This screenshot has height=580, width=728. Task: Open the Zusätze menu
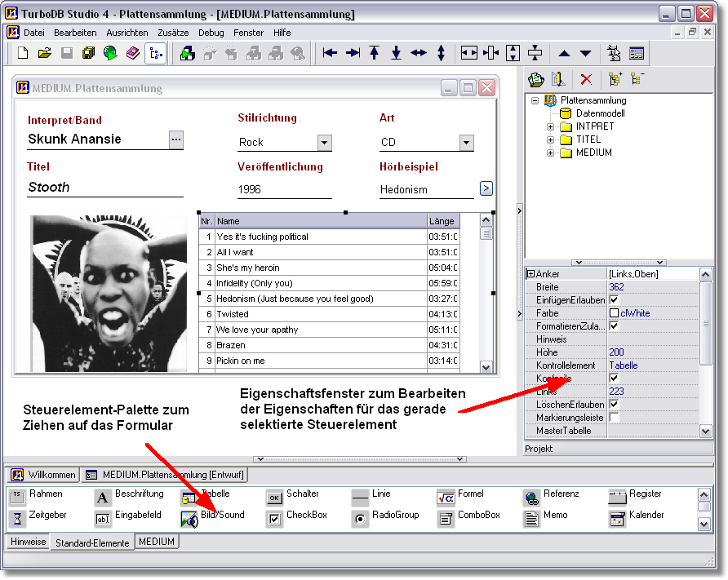click(173, 33)
